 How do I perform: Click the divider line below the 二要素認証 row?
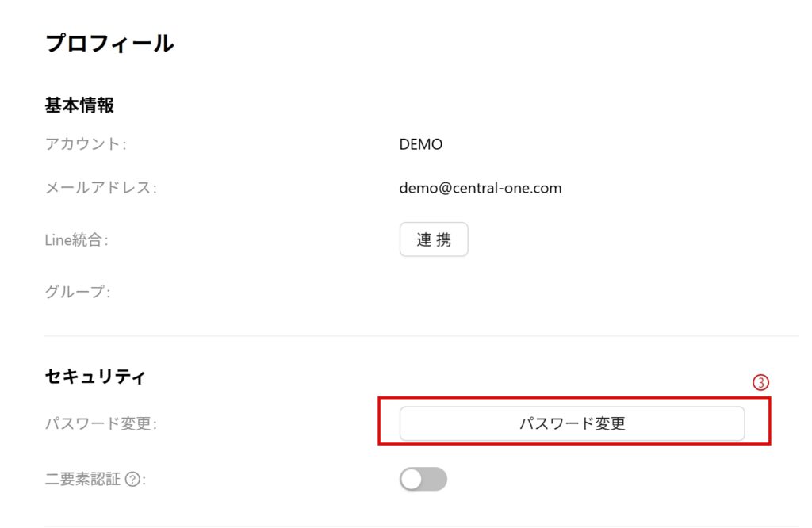click(x=422, y=526)
